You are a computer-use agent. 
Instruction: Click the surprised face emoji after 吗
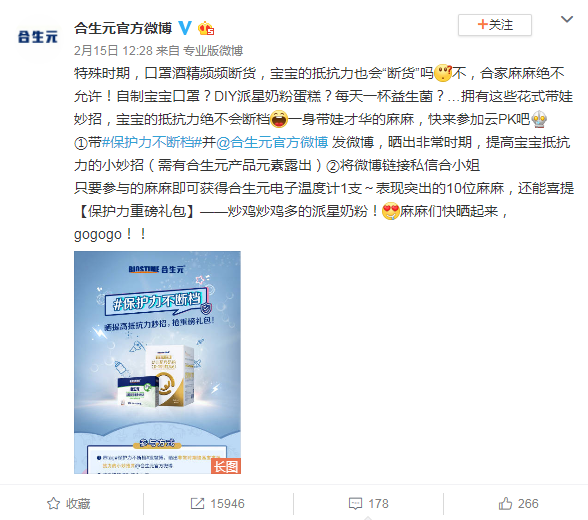[443, 73]
